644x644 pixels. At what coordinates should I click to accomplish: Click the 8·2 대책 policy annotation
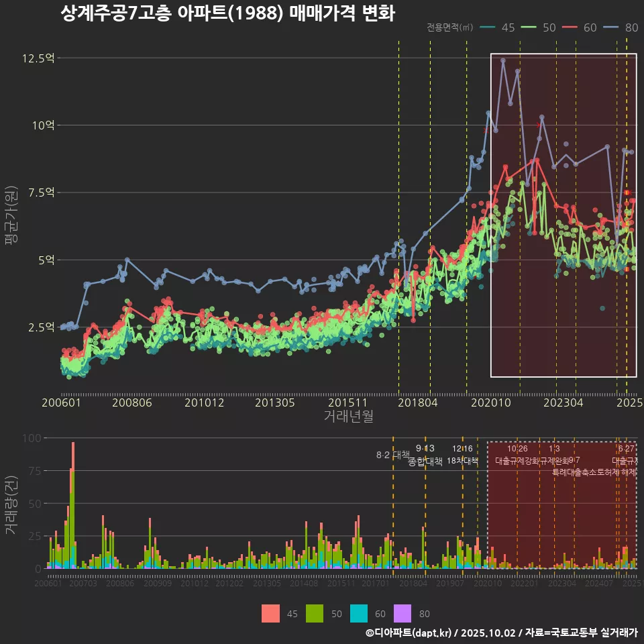coord(392,455)
